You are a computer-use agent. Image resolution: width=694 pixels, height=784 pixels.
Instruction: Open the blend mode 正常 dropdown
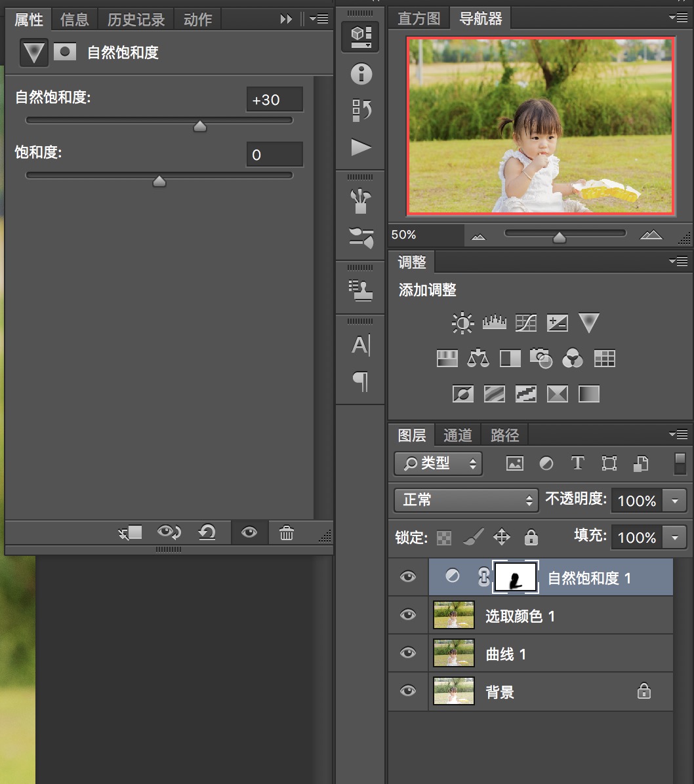[x=466, y=500]
